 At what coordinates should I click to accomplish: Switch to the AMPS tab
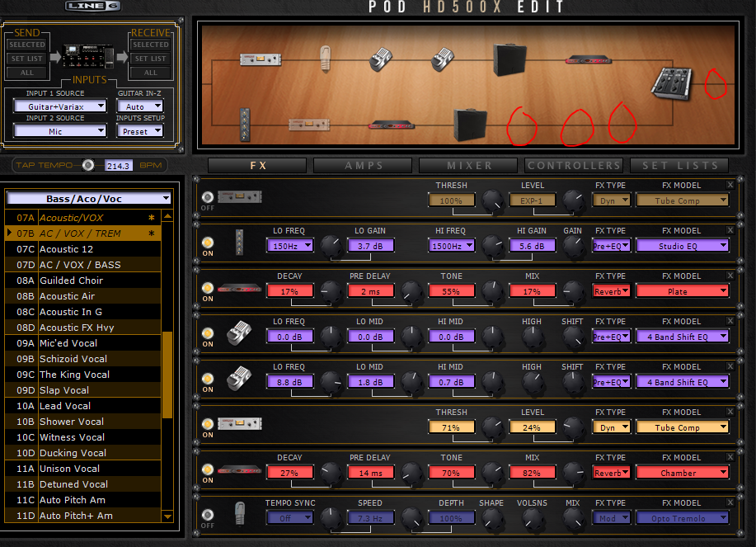pos(363,165)
